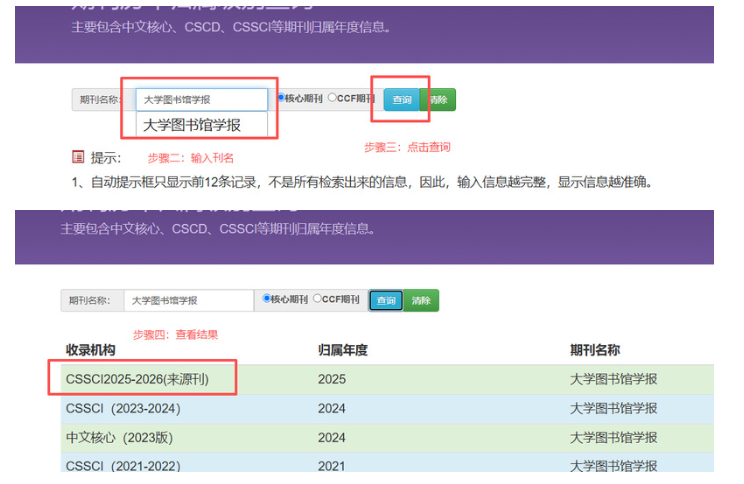Click the 期刊名称: label in the upper form
The width and height of the screenshot is (744, 484).
tap(100, 100)
